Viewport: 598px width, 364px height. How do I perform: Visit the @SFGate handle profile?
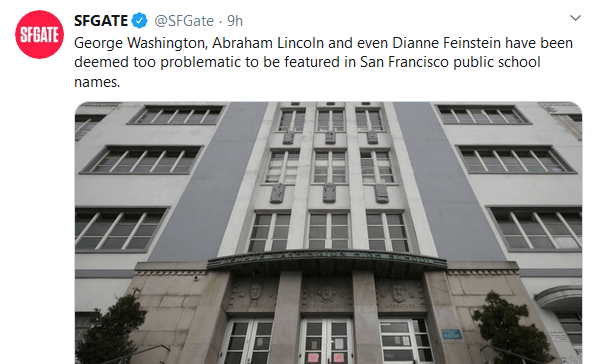point(184,21)
